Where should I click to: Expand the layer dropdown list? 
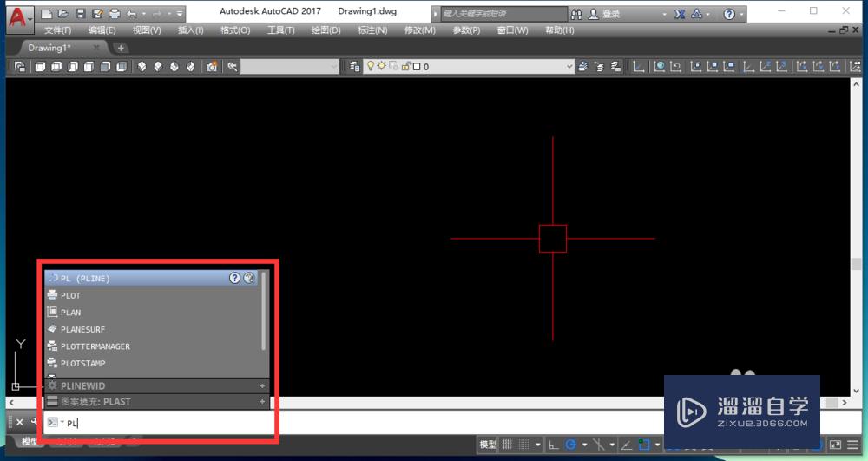point(569,66)
